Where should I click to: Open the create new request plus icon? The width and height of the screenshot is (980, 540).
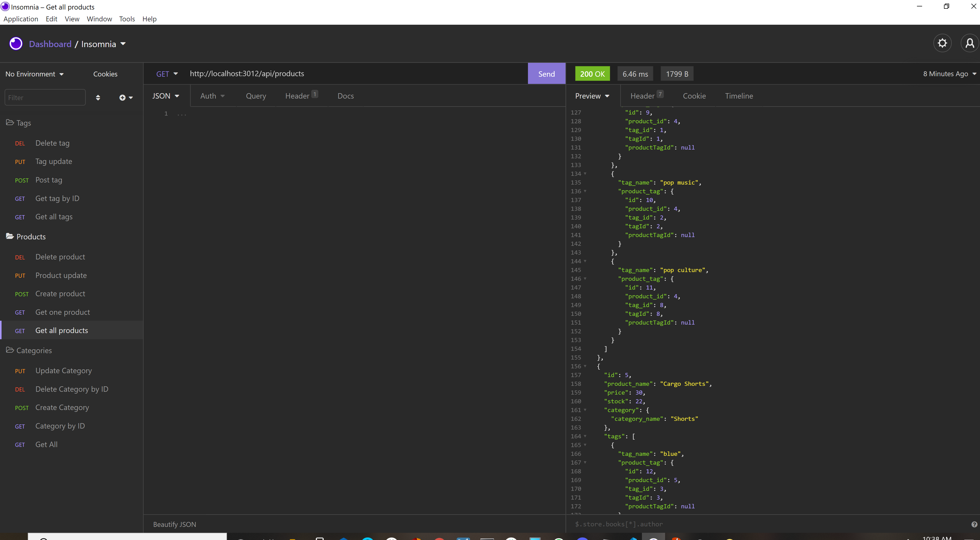pyautogui.click(x=126, y=98)
